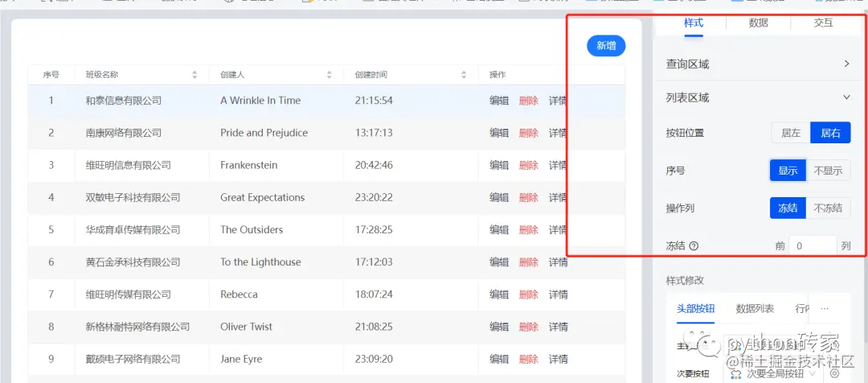Image resolution: width=868 pixels, height=383 pixels.
Task: Switch to the 数据 tab
Action: coord(758,23)
